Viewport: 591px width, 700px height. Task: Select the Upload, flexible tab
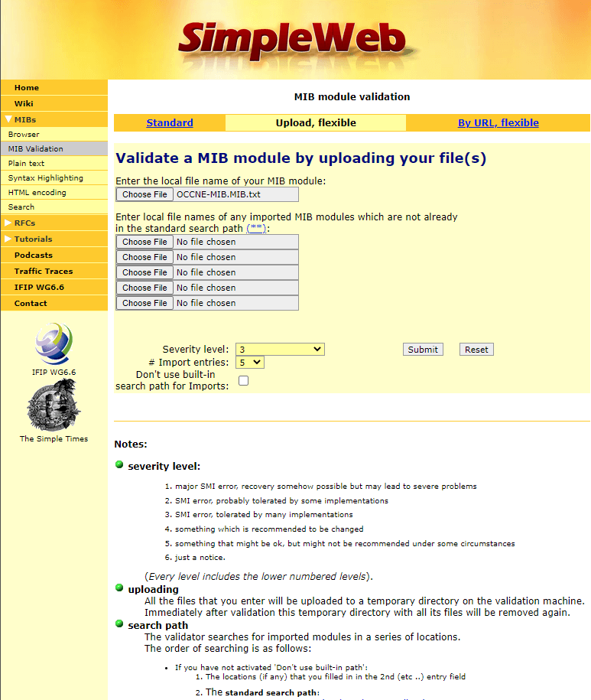click(x=316, y=122)
